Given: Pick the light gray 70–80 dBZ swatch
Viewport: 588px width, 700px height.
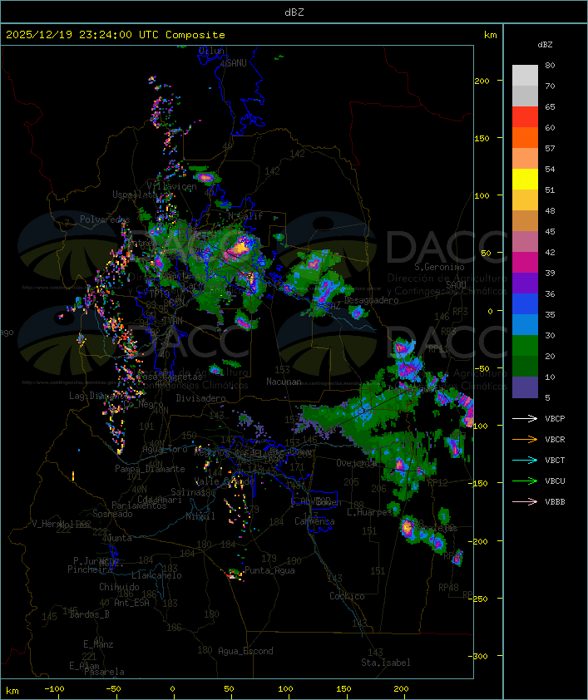Looking at the screenshot, I should click(x=525, y=76).
